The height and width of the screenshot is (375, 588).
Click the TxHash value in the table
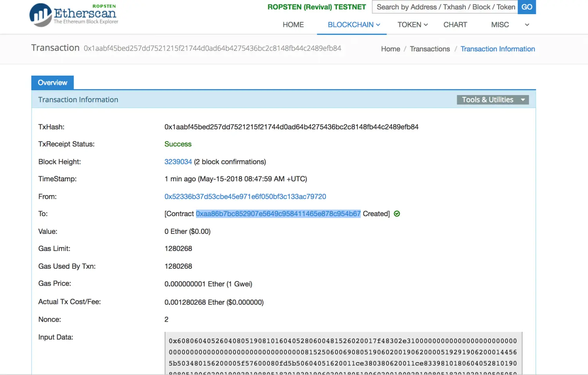pyautogui.click(x=291, y=127)
